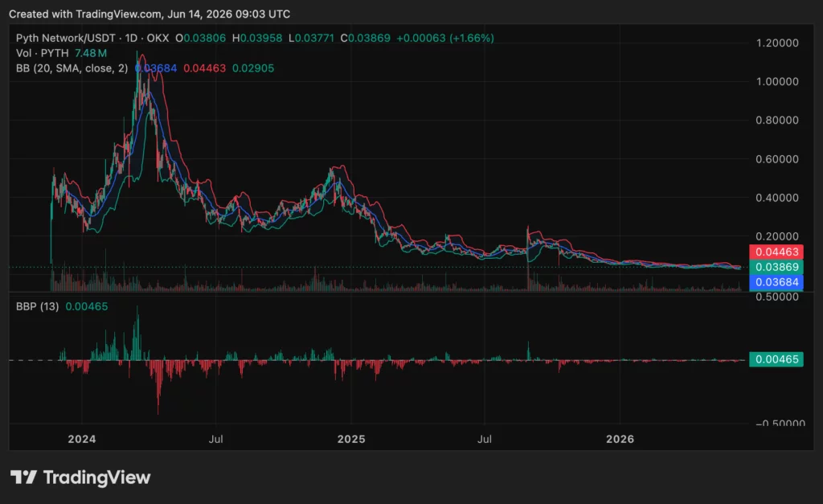Click the 1.00000 price axis tick

(777, 81)
